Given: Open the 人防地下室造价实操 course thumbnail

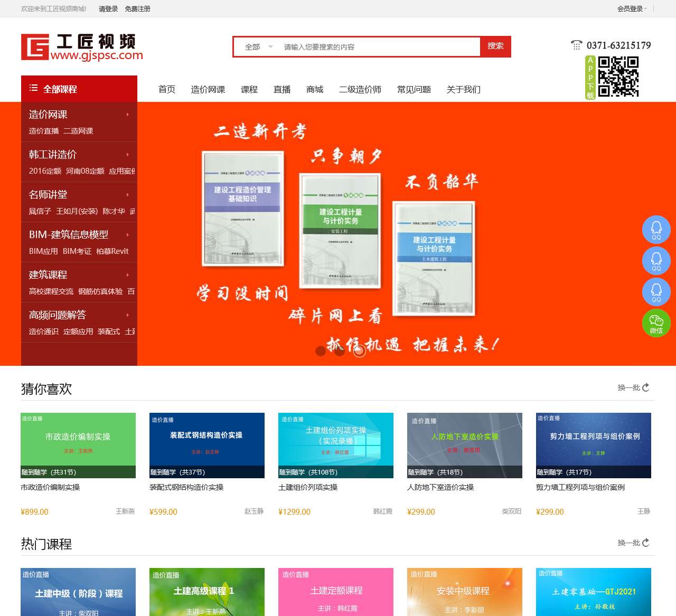Looking at the screenshot, I should tap(465, 446).
